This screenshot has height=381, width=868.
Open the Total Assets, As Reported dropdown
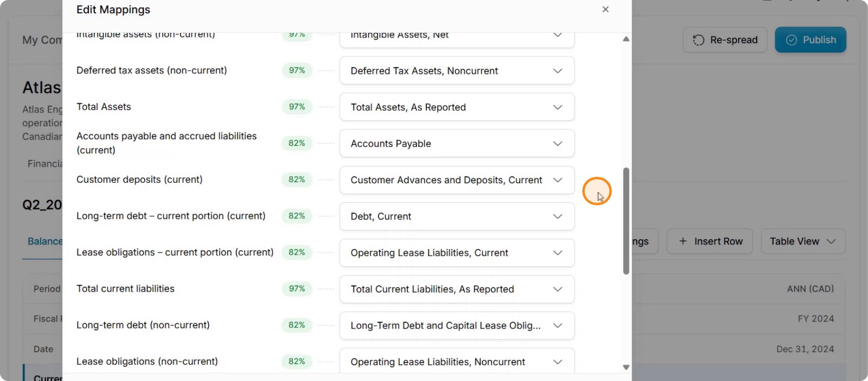pyautogui.click(x=457, y=107)
